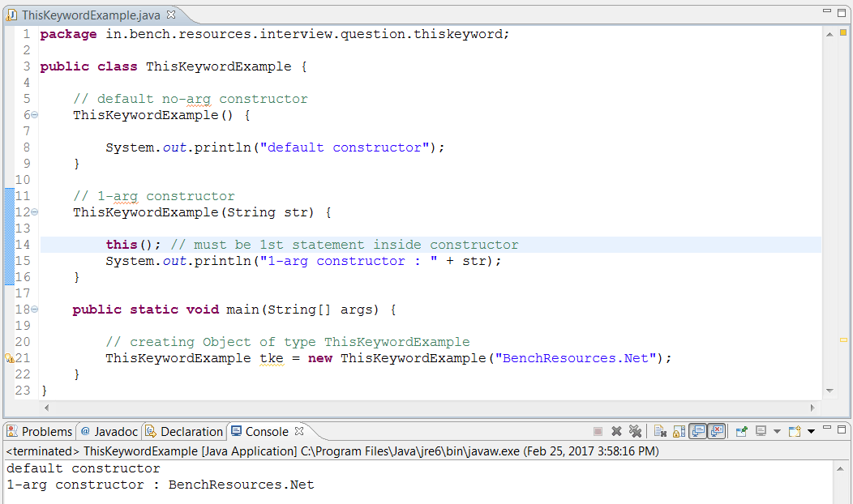Collapse the default constructor at line 6
This screenshot has height=504, width=853.
pyautogui.click(x=34, y=114)
